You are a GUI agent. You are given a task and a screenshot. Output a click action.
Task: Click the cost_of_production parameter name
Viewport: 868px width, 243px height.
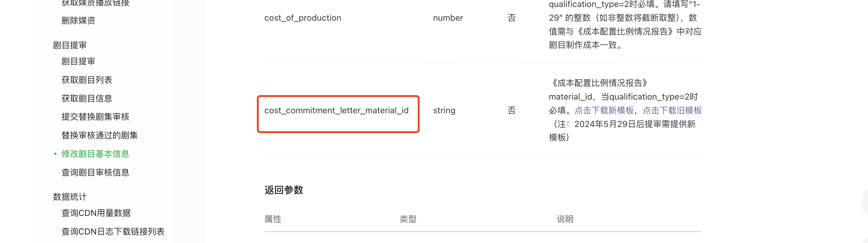303,18
